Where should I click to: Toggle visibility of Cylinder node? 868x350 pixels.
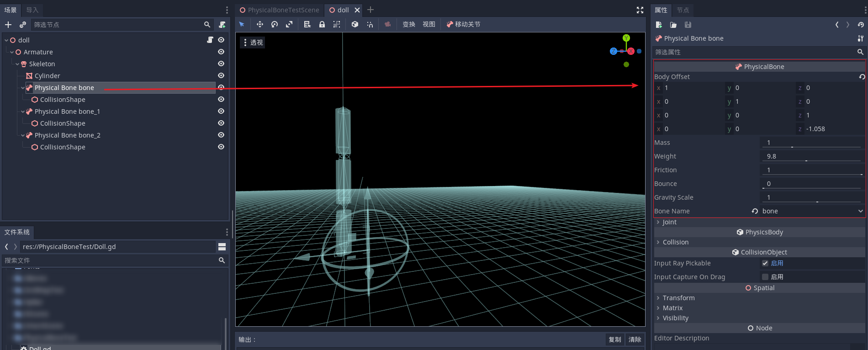point(221,76)
